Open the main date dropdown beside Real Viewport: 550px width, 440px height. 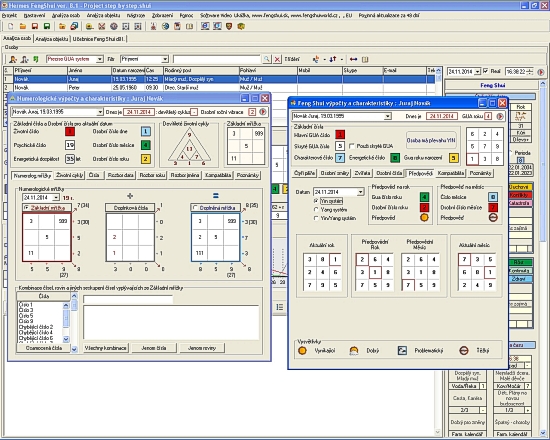[x=477, y=72]
